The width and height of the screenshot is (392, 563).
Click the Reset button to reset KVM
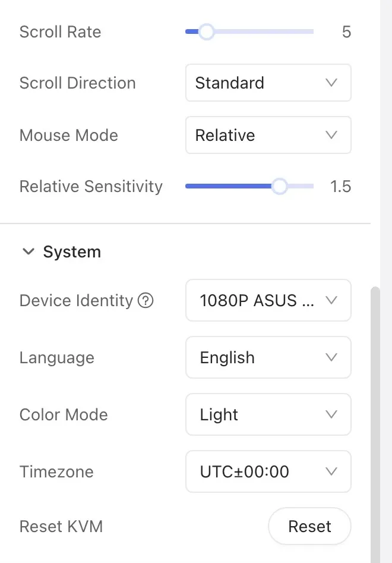pos(309,526)
